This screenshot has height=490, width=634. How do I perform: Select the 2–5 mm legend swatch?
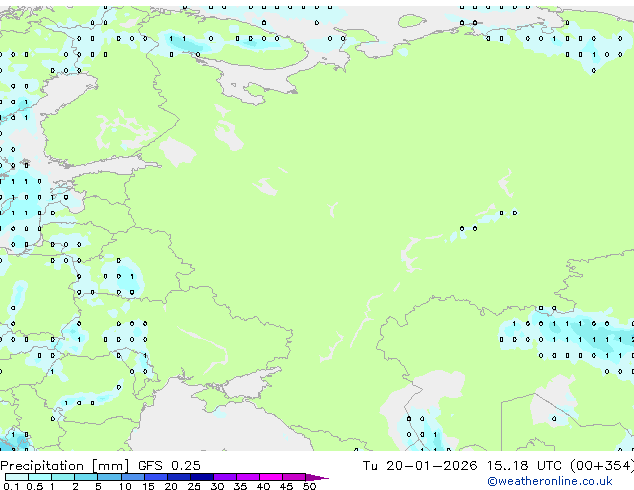tap(86, 477)
